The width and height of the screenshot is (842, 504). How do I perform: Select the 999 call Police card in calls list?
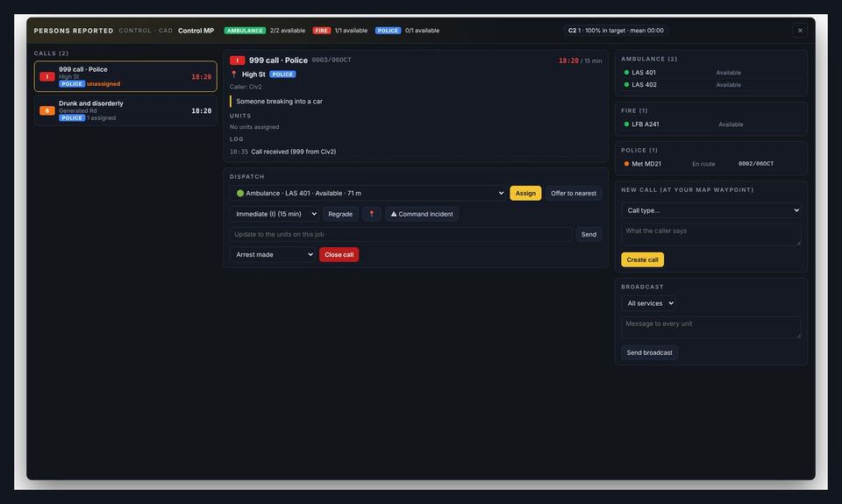click(125, 76)
